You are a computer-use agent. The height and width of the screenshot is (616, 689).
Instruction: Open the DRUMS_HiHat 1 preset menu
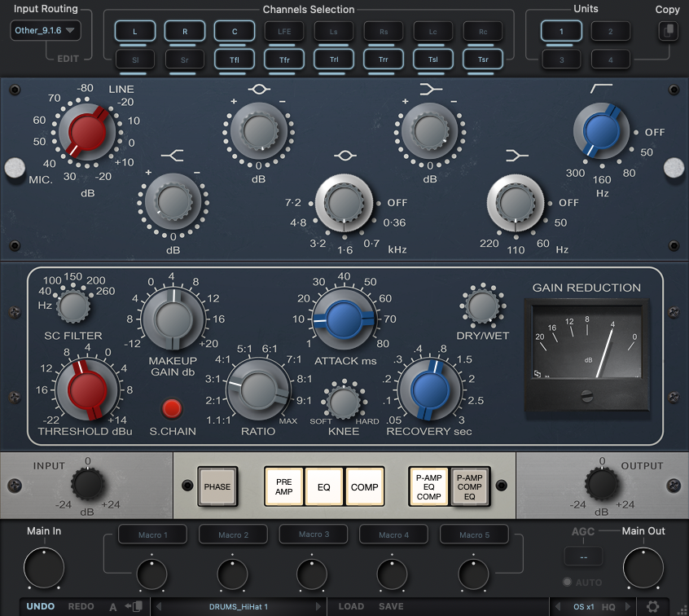point(239,606)
